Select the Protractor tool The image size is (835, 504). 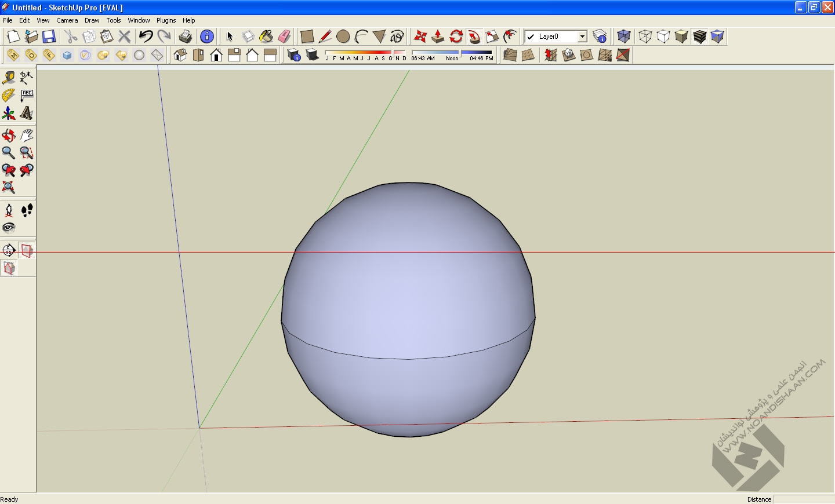[9, 96]
